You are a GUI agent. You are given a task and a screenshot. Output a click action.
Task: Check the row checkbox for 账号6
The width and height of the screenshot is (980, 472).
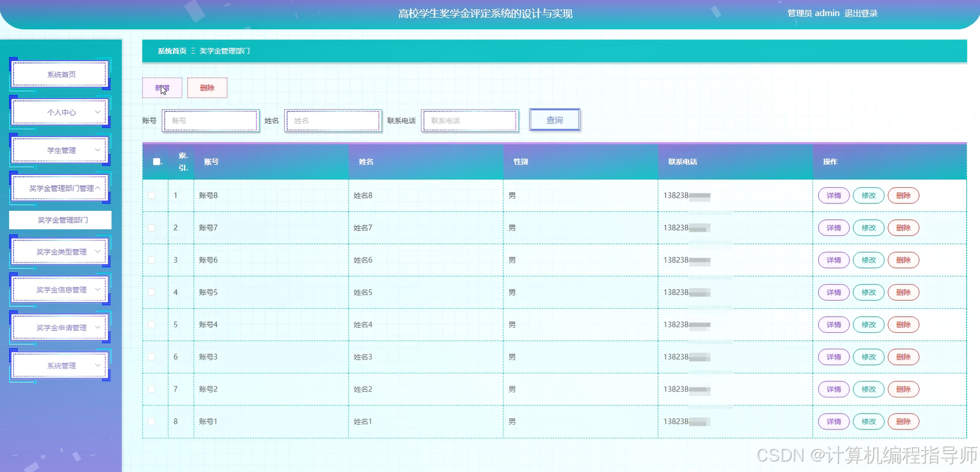[x=152, y=260]
